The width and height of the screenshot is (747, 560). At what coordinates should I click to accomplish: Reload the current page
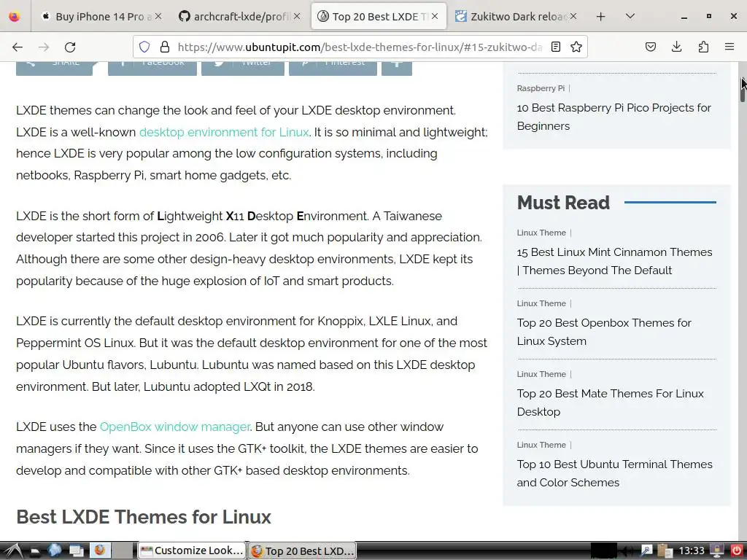pyautogui.click(x=70, y=47)
